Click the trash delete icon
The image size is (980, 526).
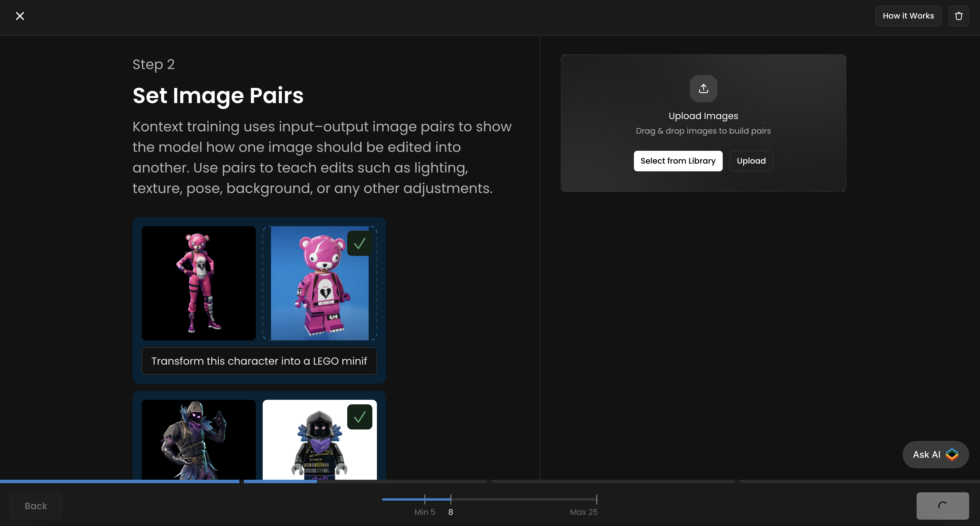[x=958, y=16]
